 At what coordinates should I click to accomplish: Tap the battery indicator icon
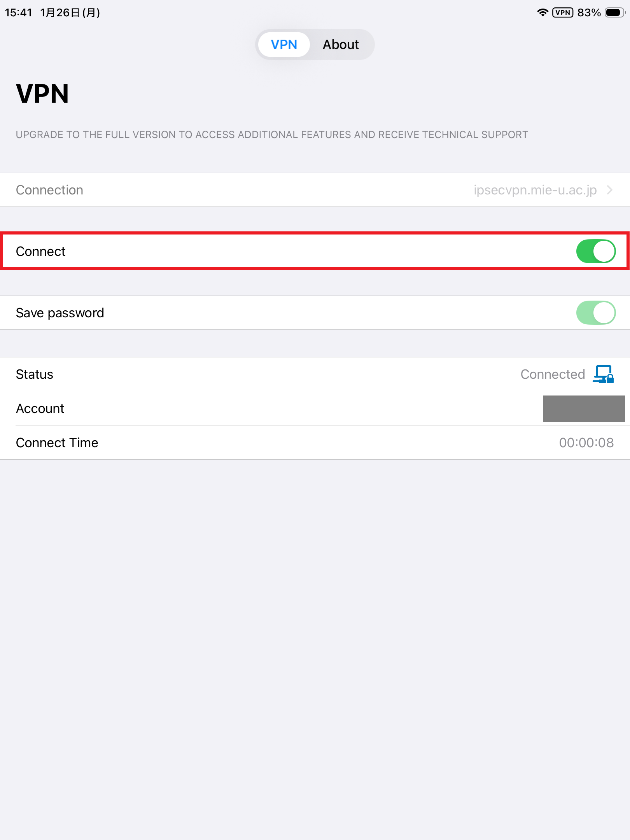tap(615, 12)
